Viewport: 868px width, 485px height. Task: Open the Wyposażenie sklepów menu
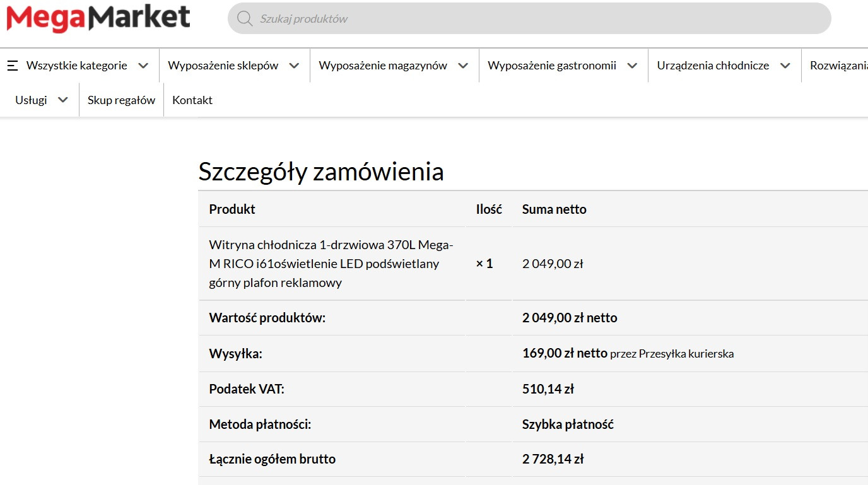[x=223, y=66]
